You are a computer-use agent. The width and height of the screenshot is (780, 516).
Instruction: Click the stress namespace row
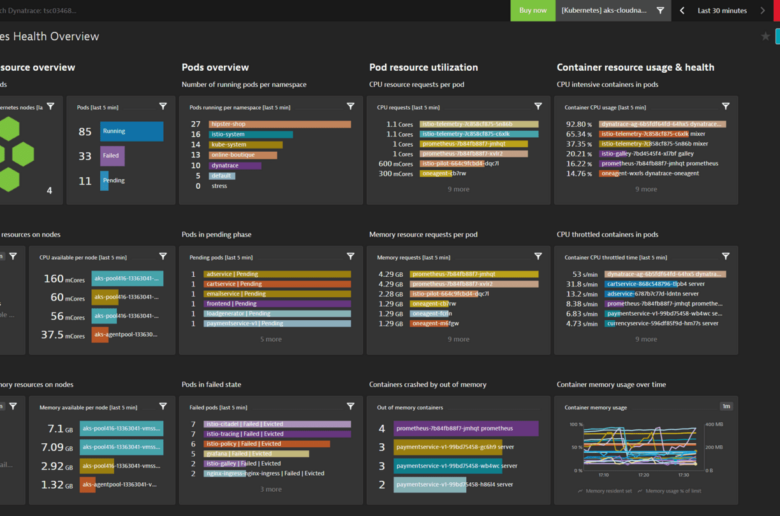coord(271,186)
